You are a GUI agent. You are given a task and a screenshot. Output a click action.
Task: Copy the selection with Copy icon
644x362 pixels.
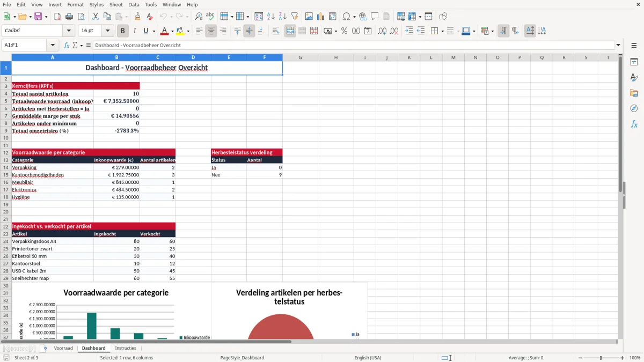click(107, 17)
